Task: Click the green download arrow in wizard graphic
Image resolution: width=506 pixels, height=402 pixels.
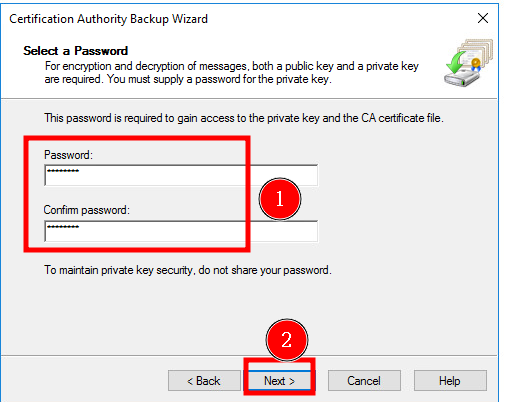Action: pyautogui.click(x=457, y=62)
